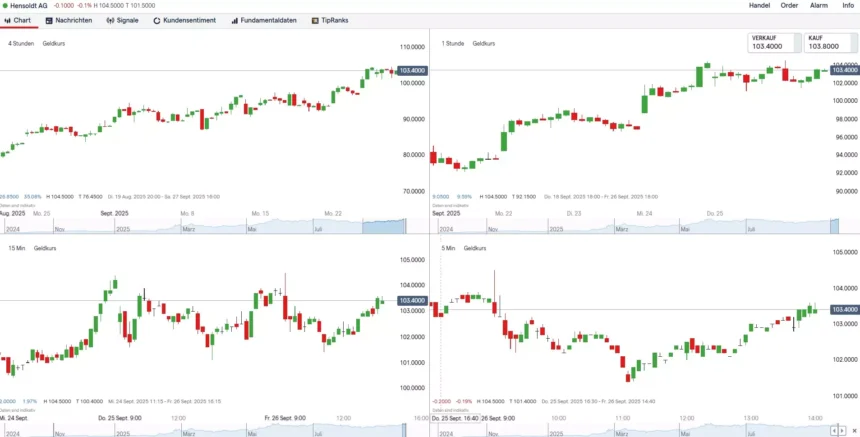The width and height of the screenshot is (860, 437).
Task: Click the Fundamentaldaten bar-chart icon
Action: tap(234, 20)
